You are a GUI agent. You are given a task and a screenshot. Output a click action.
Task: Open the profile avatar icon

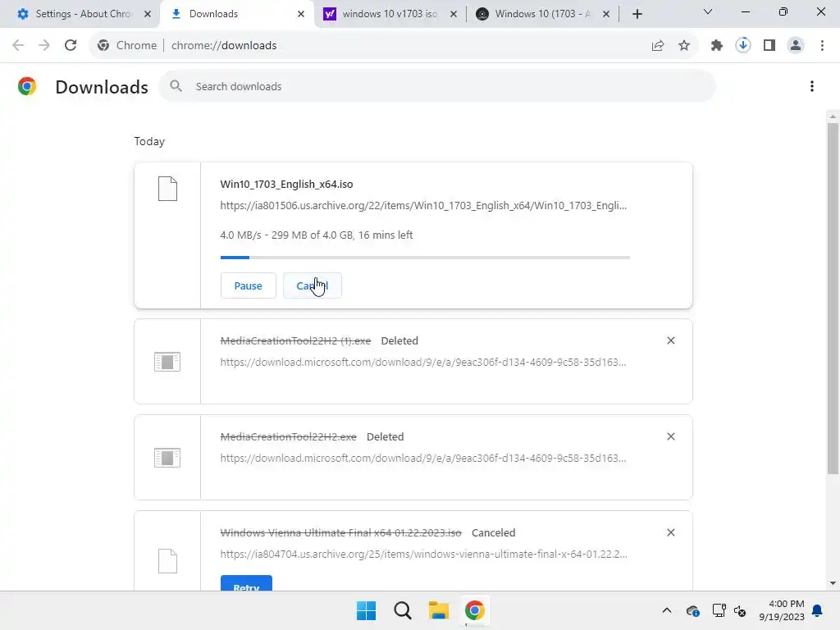796,46
